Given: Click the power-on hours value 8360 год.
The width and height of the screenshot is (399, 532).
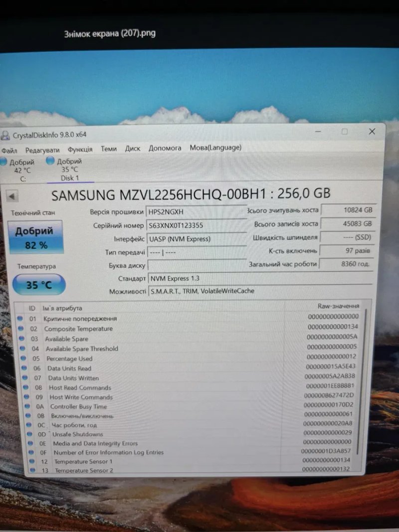Looking at the screenshot, I should click(347, 264).
